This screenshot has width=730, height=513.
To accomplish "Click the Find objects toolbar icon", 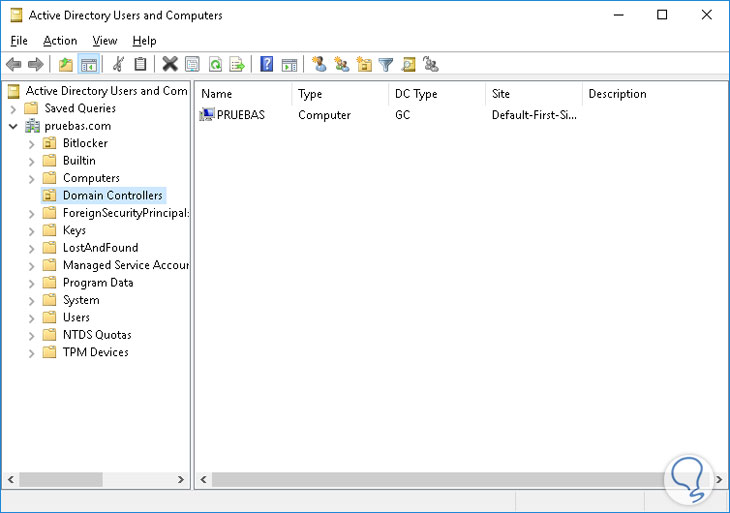I will click(x=408, y=65).
